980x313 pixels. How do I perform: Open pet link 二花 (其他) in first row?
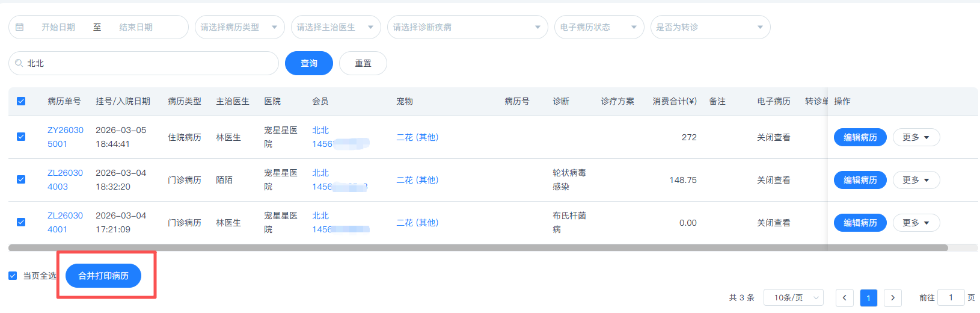(417, 137)
